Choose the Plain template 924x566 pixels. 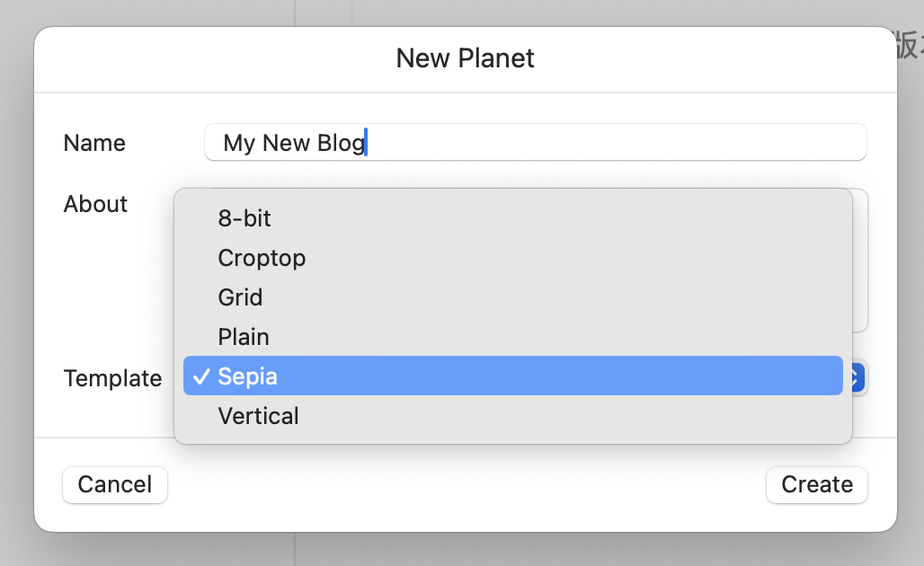243,337
